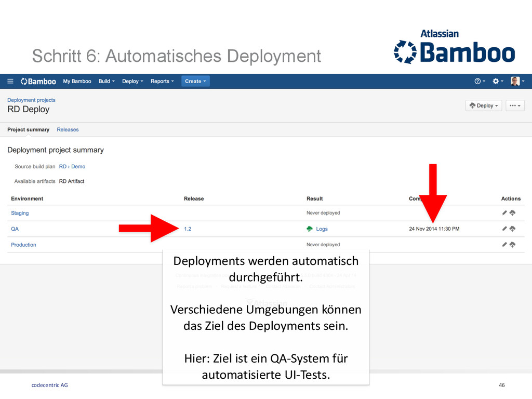Viewport: 532px width, 399px height.
Task: Expand the Deploy navbar dropdown
Action: pos(132,82)
